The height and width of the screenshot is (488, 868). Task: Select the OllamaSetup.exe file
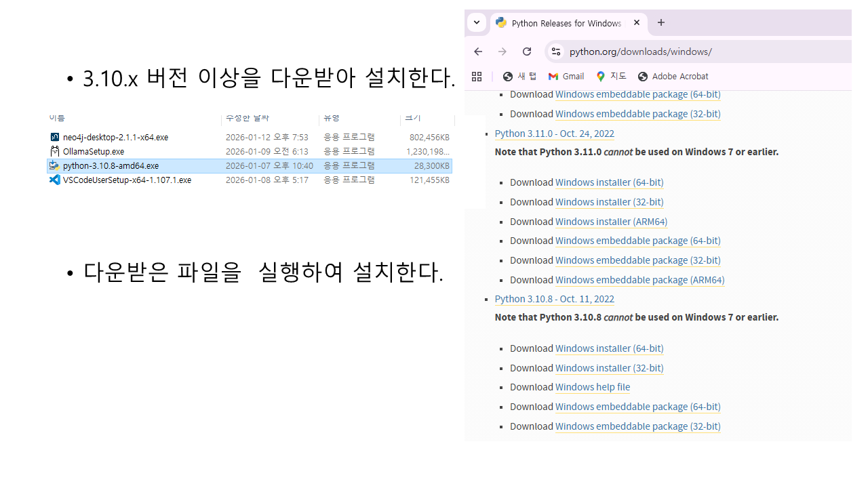[93, 152]
